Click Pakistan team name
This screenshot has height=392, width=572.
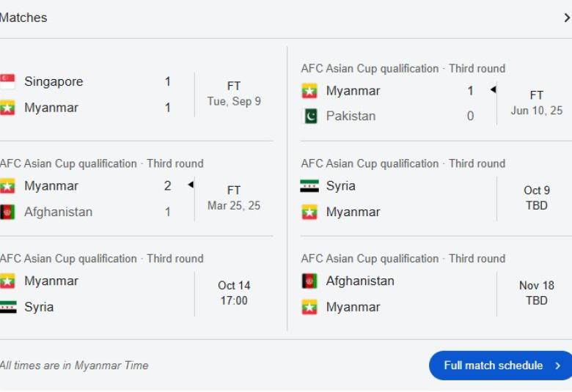[351, 117]
